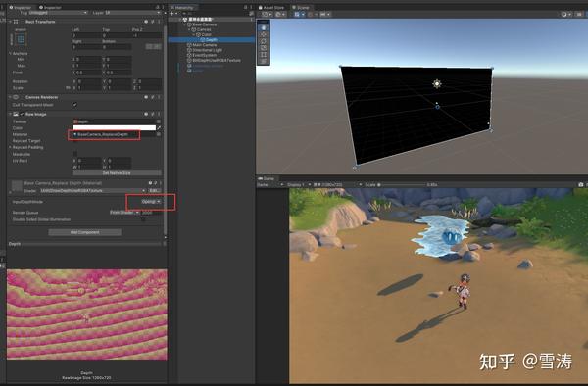Viewport: 588px width, 386px height.
Task: Toggle Cull Transparent Mesh checkbox
Action: [x=74, y=105]
